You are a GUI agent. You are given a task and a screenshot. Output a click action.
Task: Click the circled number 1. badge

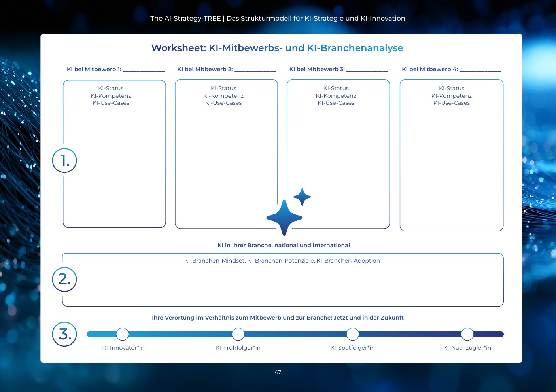64,160
